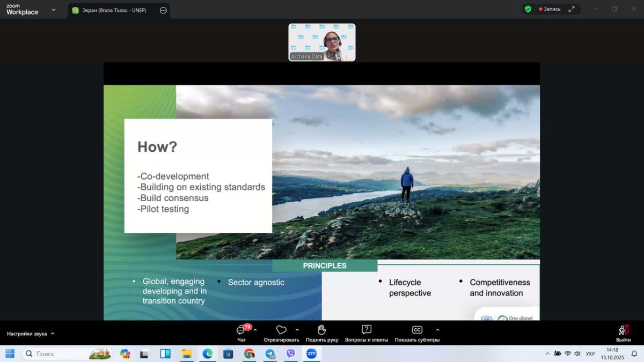Click the green encryption shield icon
The image size is (644, 362).
528,9
